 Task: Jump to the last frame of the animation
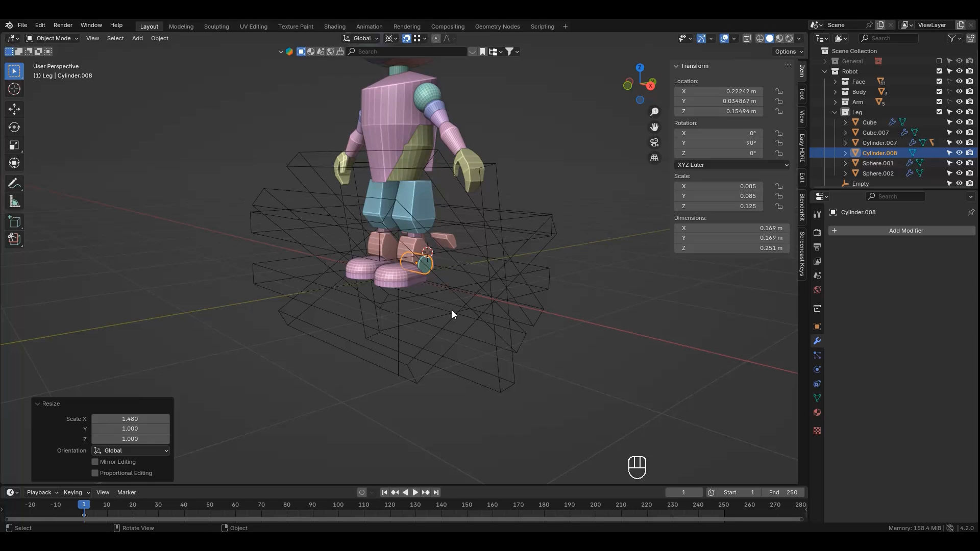pyautogui.click(x=436, y=492)
